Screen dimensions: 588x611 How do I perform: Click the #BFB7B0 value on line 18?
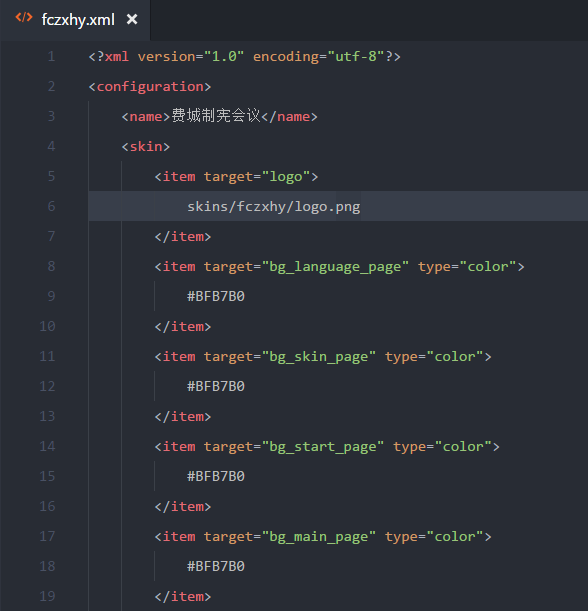(216, 567)
